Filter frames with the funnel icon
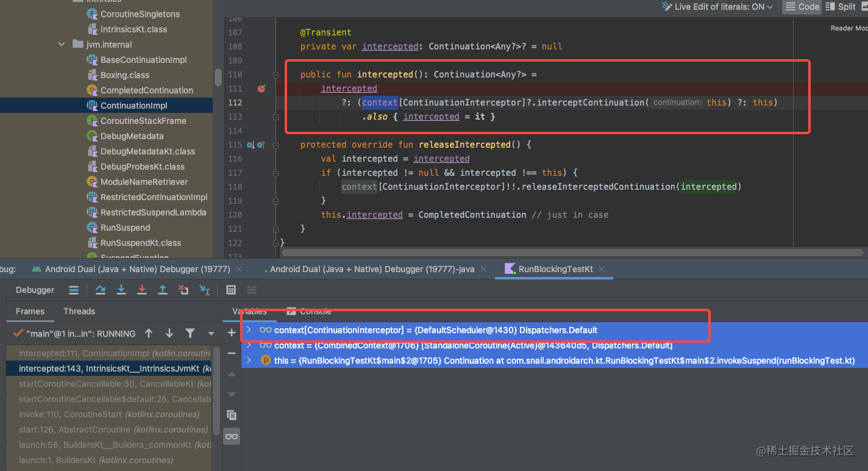This screenshot has width=868, height=471. pos(190,333)
